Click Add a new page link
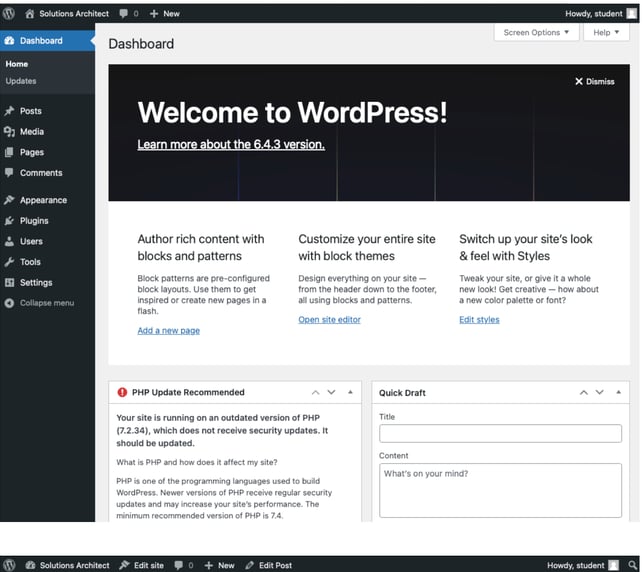 169,330
